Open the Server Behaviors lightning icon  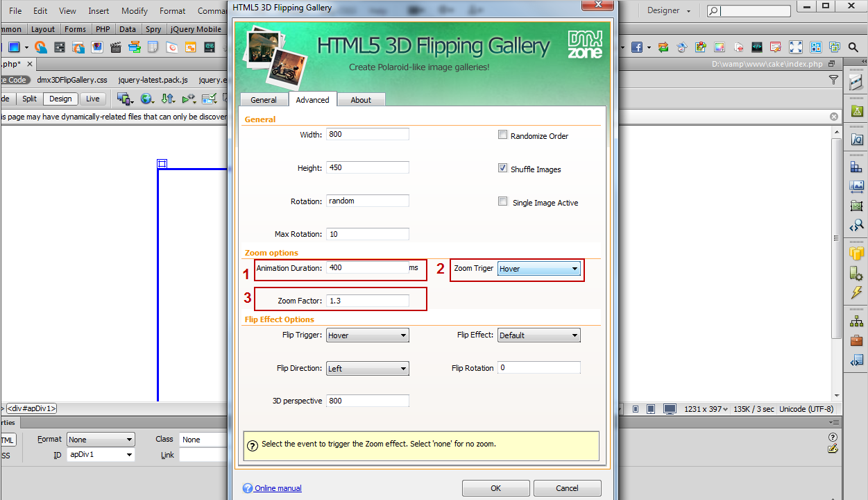[857, 292]
